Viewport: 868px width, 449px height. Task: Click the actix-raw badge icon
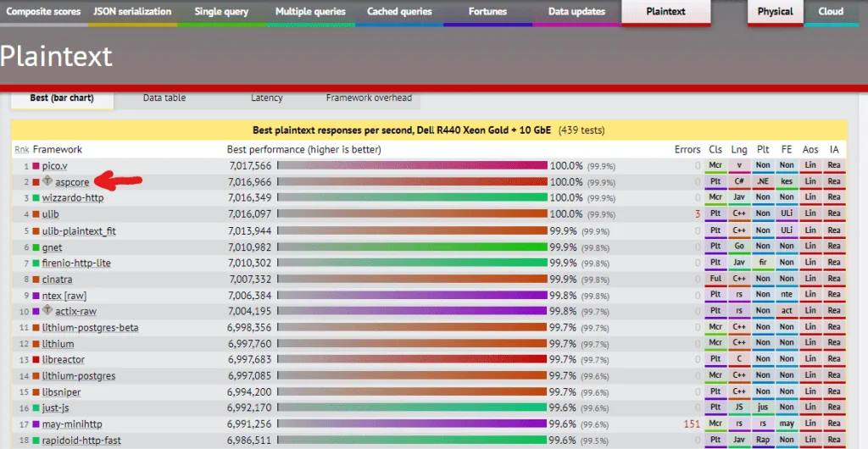pos(47,310)
